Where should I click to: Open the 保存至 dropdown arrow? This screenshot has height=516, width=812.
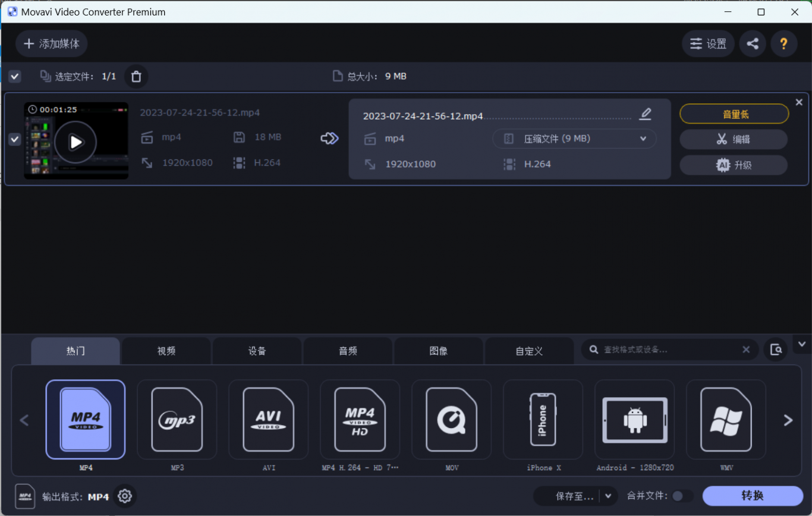[x=608, y=496]
